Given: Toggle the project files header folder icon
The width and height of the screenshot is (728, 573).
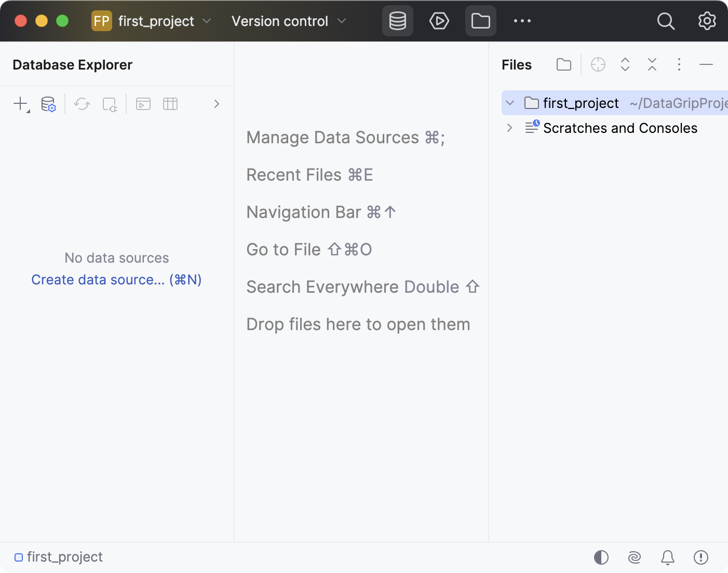Looking at the screenshot, I should (564, 64).
